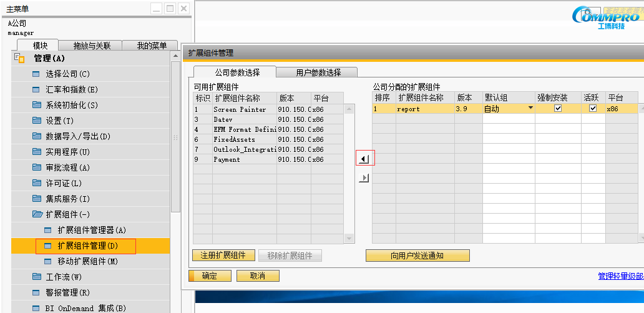
Task: Click the icon beside 移动扩展组件(M)
Action: (48, 261)
